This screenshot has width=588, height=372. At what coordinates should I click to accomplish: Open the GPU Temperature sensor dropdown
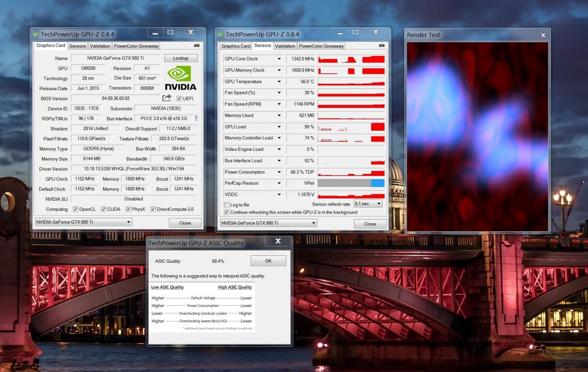point(279,82)
